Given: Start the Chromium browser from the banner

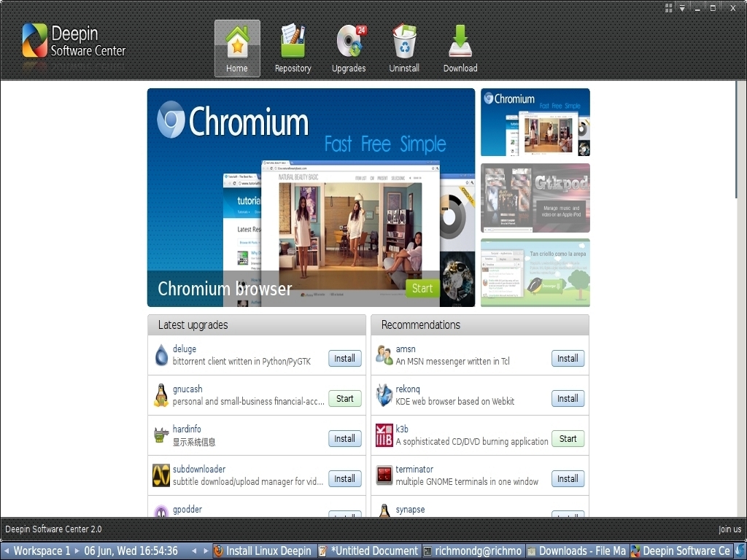Looking at the screenshot, I should pyautogui.click(x=422, y=289).
